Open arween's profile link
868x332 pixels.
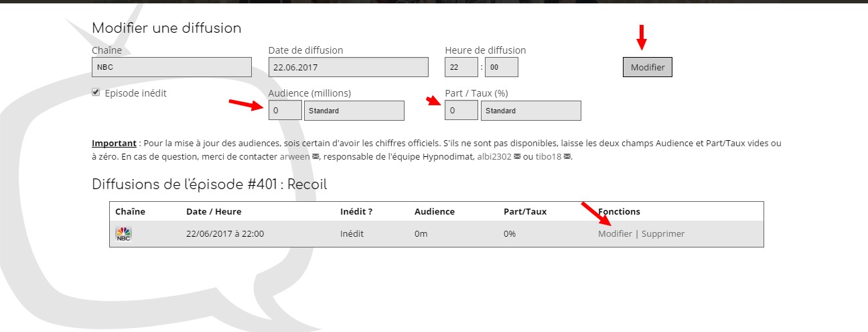pos(294,156)
